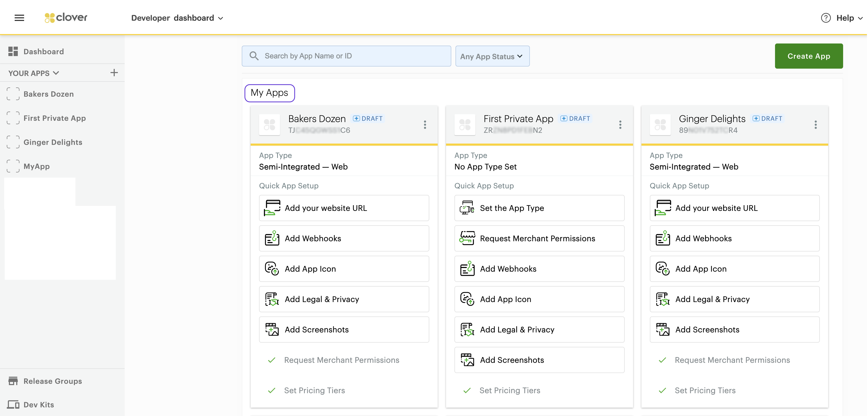The height and width of the screenshot is (416, 868).
Task: Click the Add your website URL icon for Ginger Delights
Action: [x=663, y=208]
